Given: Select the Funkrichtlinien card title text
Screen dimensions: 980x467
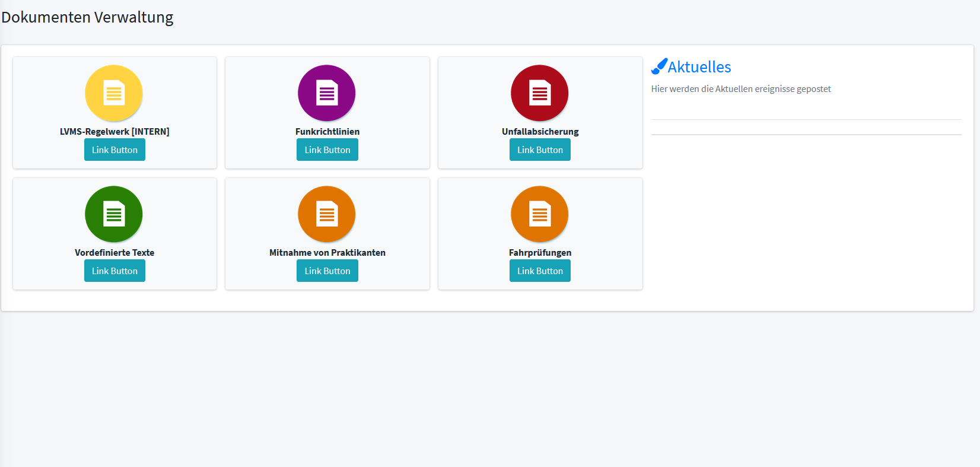Looking at the screenshot, I should (327, 132).
